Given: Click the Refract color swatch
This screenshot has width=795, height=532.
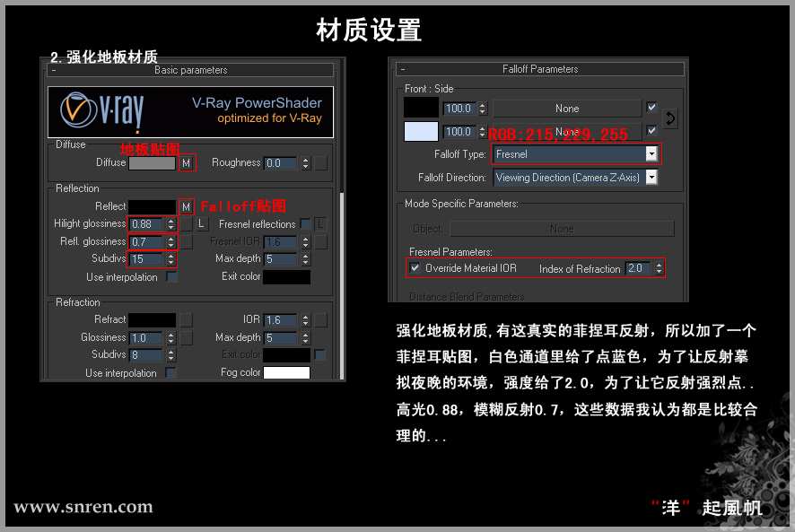Looking at the screenshot, I should 153,319.
